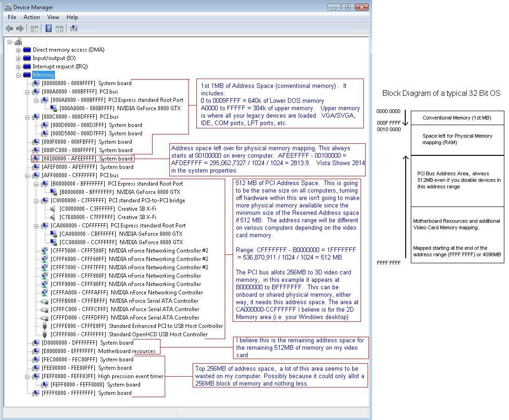Collapse [CA000000 - CDFFFFFF] PCI Express standard Root Port
The height and width of the screenshot is (420, 509).
36,226
